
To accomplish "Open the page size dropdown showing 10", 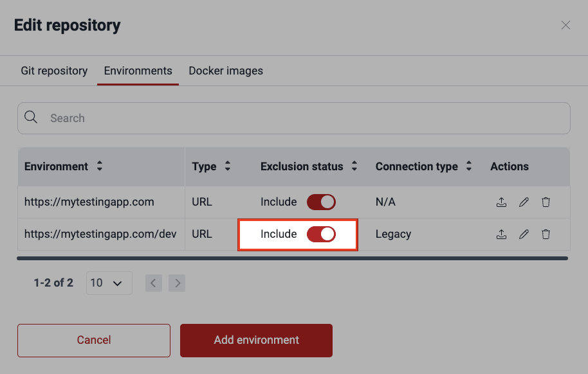I will point(109,283).
